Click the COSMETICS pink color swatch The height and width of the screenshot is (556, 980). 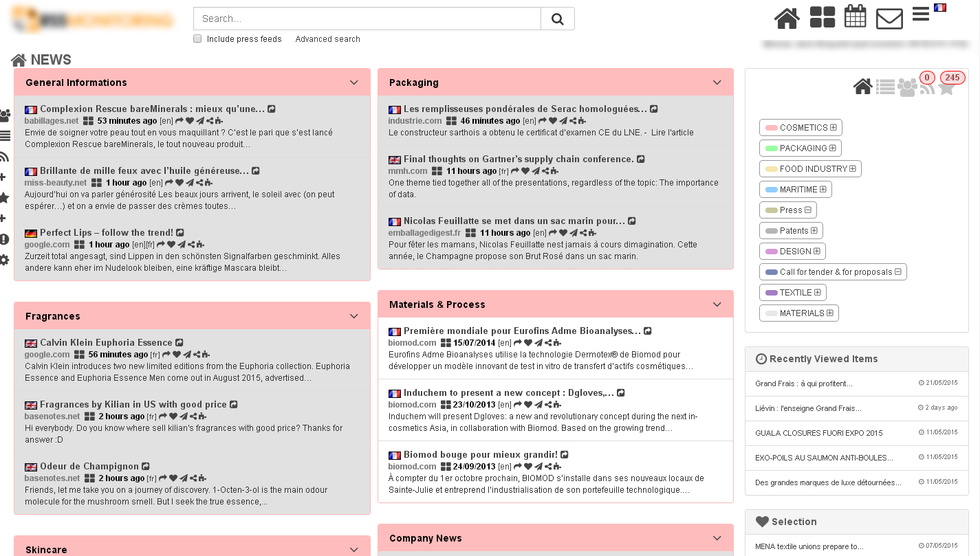(x=771, y=128)
